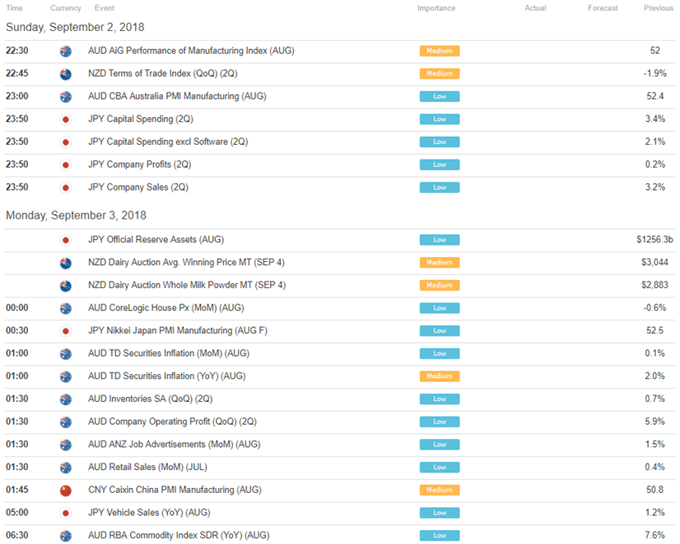Click the Australian flag beside AiG Performance of Manufacturing
Image resolution: width=680 pixels, height=544 pixels.
pyautogui.click(x=65, y=51)
